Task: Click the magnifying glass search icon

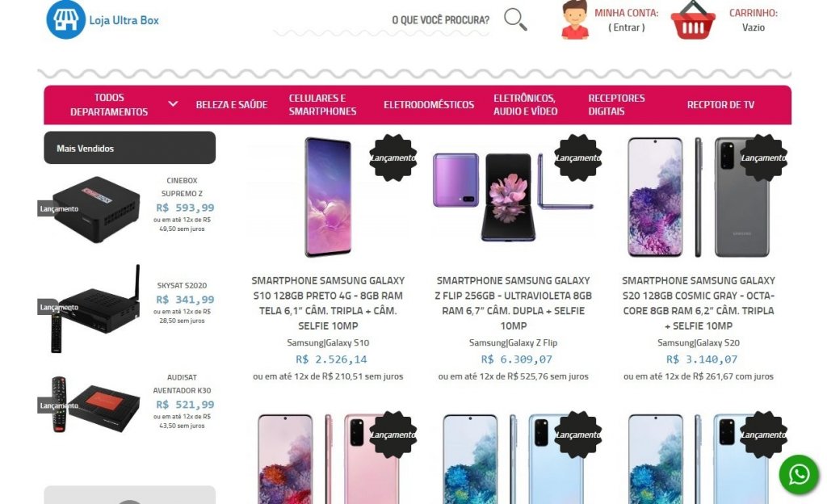Action: click(515, 19)
